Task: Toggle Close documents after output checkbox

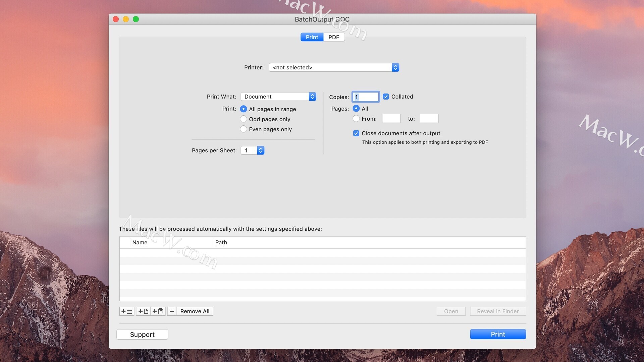Action: (356, 133)
